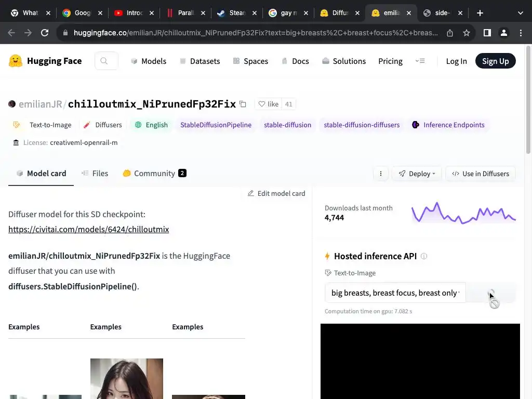Click the Hosted inference API info icon
This screenshot has height=399, width=532.
pos(424,256)
